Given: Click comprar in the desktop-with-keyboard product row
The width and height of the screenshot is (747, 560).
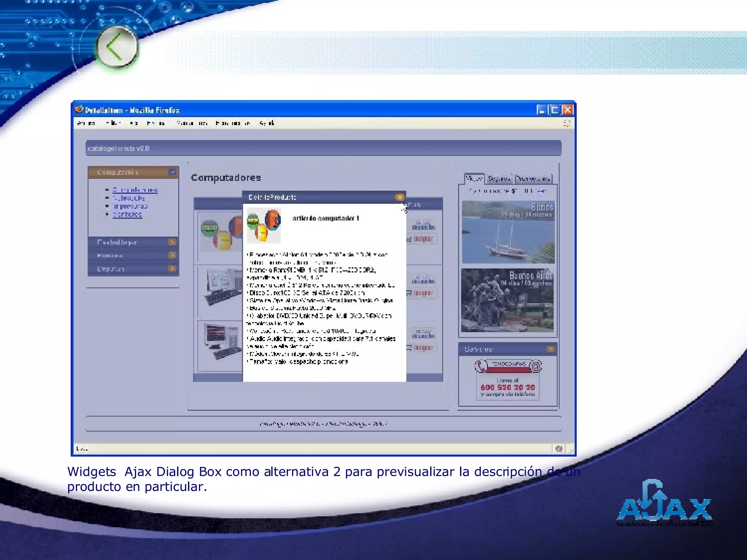Looking at the screenshot, I should tap(422, 293).
